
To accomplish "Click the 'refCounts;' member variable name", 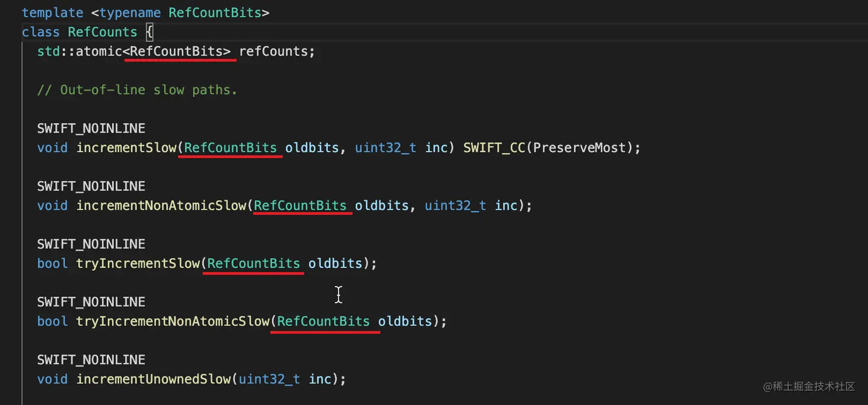I will pyautogui.click(x=277, y=51).
